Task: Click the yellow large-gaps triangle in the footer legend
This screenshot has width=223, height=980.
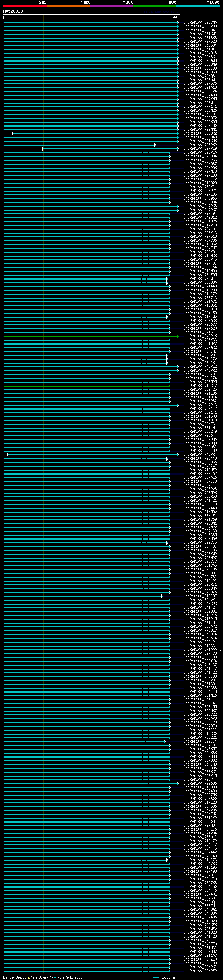Action: click(x=29, y=977)
